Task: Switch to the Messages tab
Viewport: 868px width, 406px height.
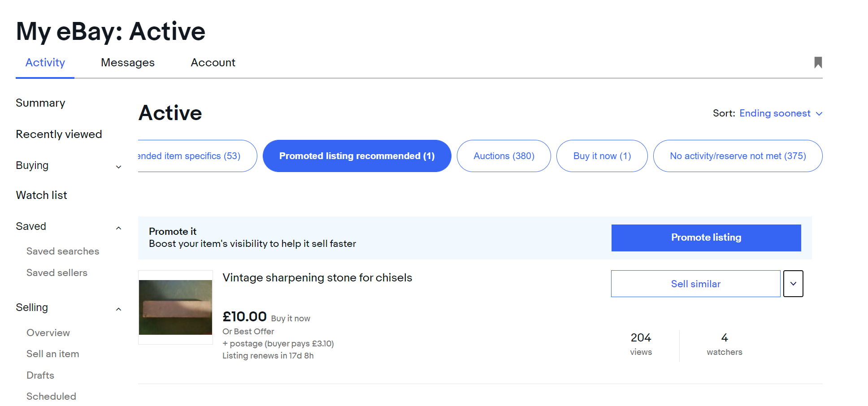Action: click(128, 63)
